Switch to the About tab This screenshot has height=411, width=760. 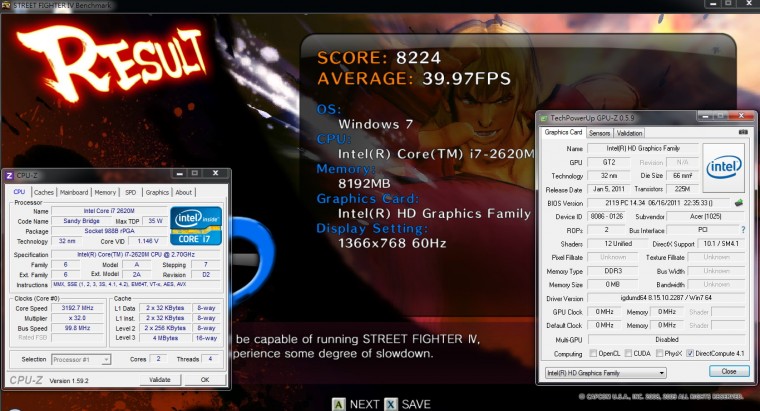[x=184, y=192]
